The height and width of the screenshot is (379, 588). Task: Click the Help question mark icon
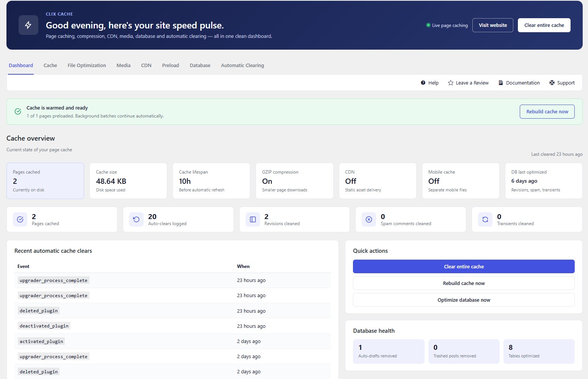click(423, 83)
